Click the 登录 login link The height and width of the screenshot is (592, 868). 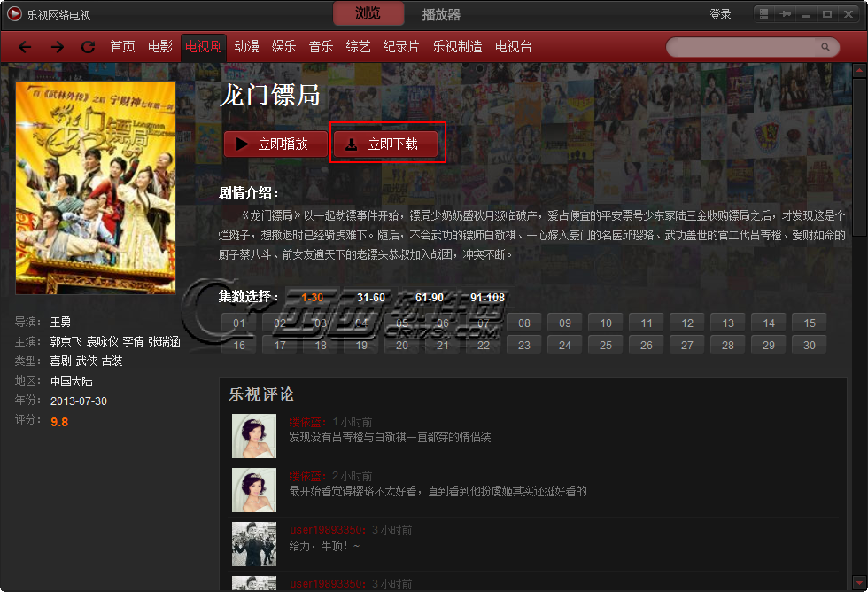721,14
